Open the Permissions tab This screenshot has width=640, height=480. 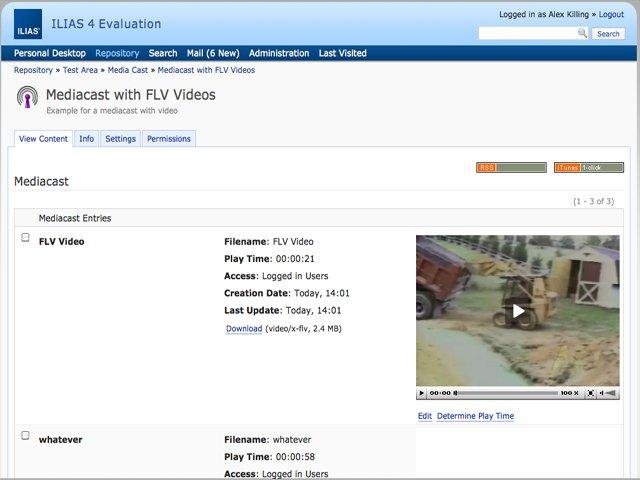pyautogui.click(x=169, y=139)
